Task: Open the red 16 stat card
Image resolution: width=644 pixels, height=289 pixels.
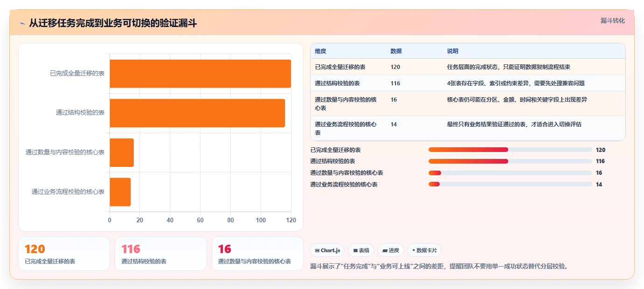Action: pyautogui.click(x=257, y=254)
